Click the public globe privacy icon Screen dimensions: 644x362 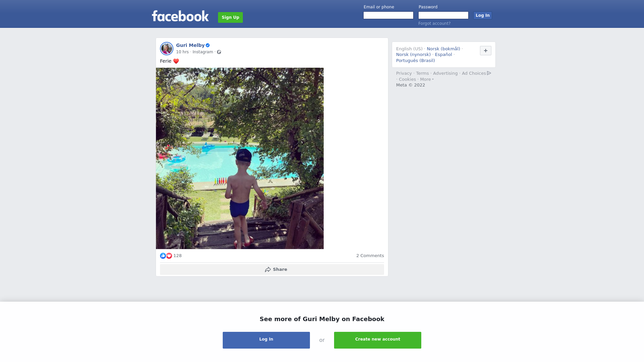(x=219, y=52)
